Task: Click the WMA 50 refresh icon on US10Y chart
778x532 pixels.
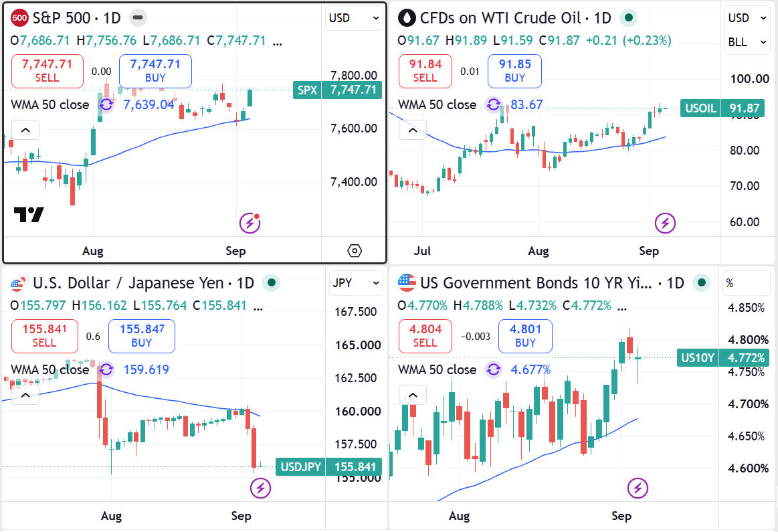Action: click(493, 369)
